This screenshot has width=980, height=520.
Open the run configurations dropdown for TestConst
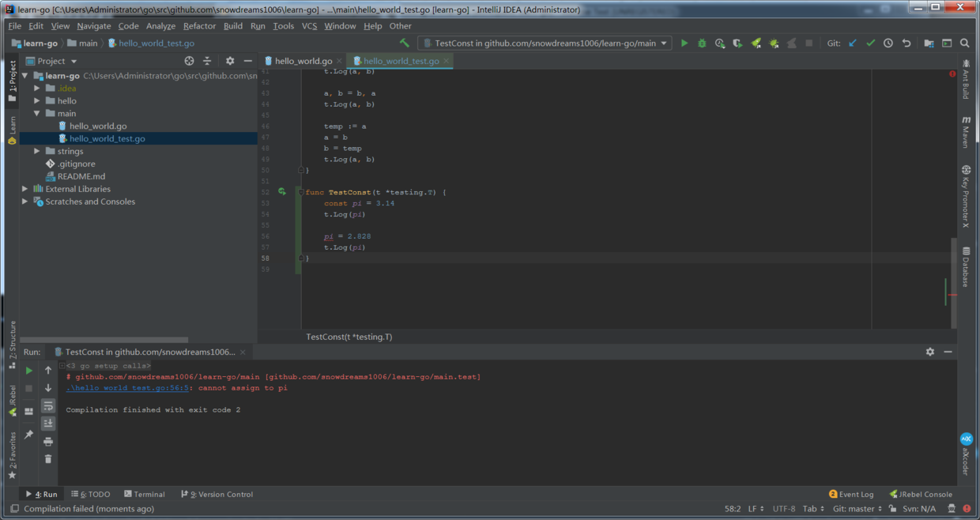664,43
